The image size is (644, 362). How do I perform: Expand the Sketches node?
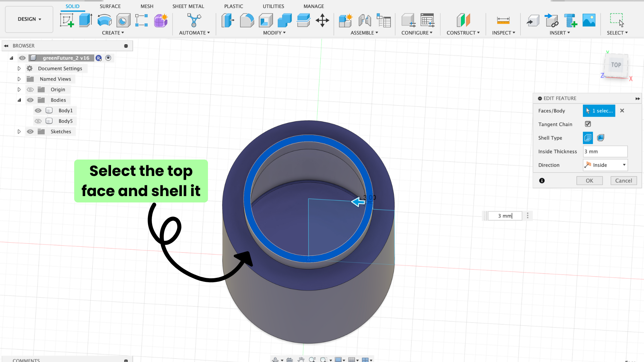tap(19, 131)
